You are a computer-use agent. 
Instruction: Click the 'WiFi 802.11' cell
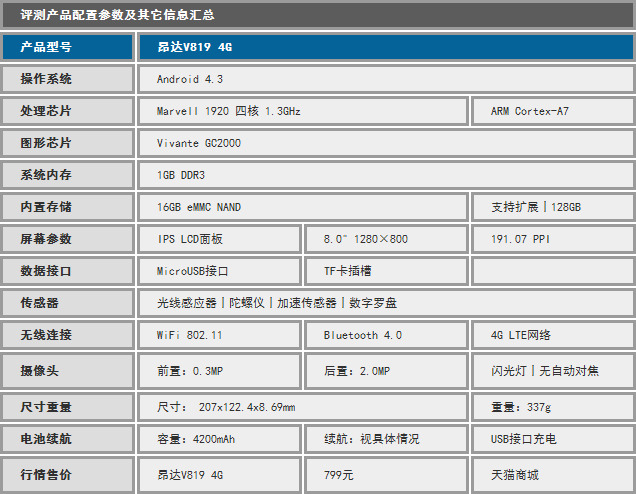coord(219,335)
